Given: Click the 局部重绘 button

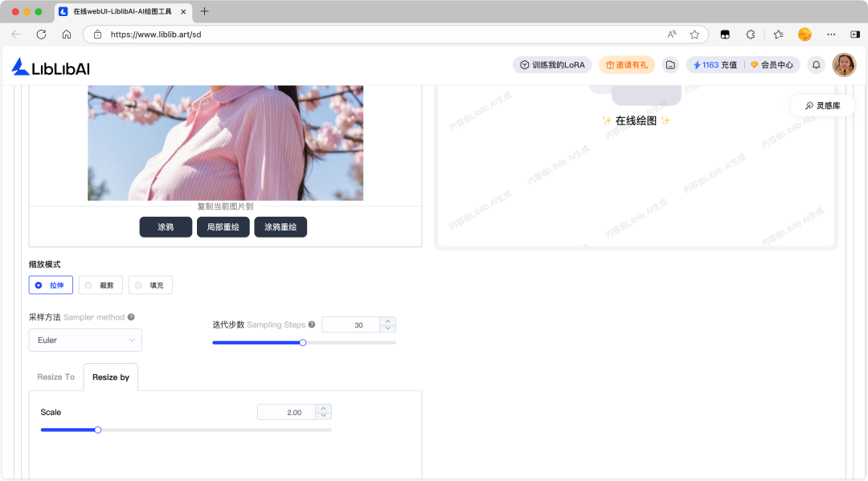Looking at the screenshot, I should 223,226.
